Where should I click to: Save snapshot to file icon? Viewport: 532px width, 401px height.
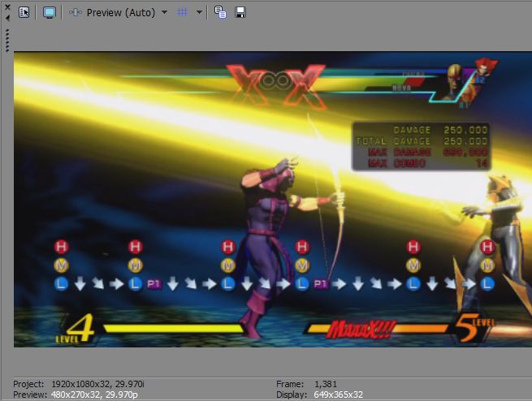pos(240,12)
